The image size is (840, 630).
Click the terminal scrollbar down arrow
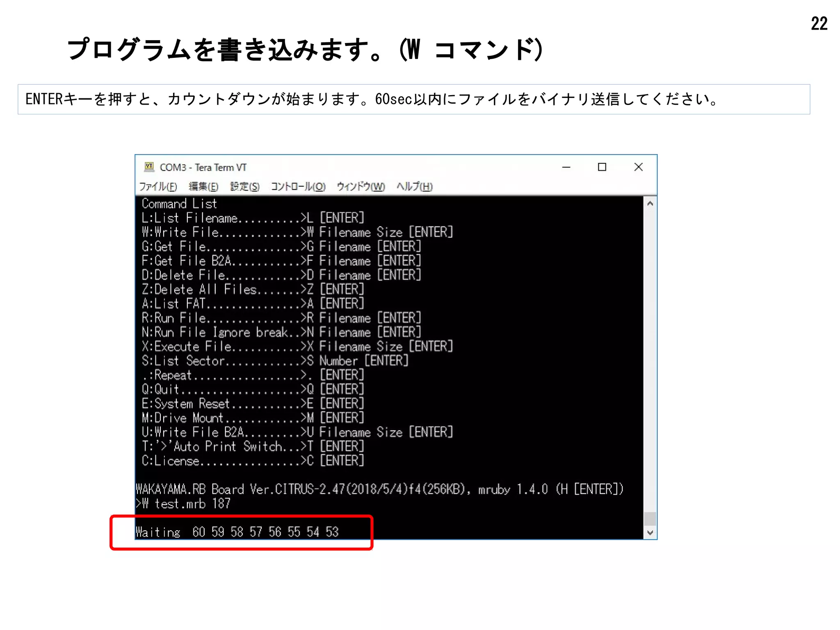tap(650, 533)
